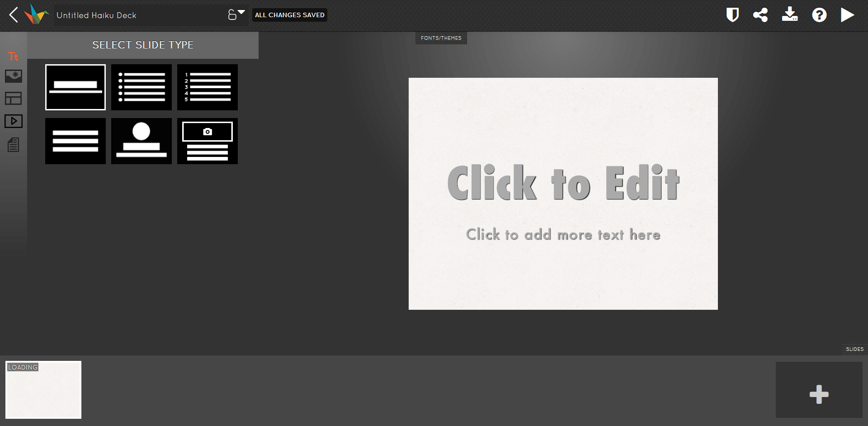
Task: Click the back arrow icon
Action: pyautogui.click(x=14, y=15)
